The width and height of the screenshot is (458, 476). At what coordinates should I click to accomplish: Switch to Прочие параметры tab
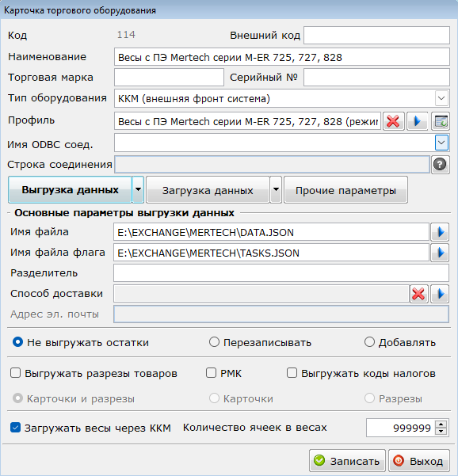[345, 190]
